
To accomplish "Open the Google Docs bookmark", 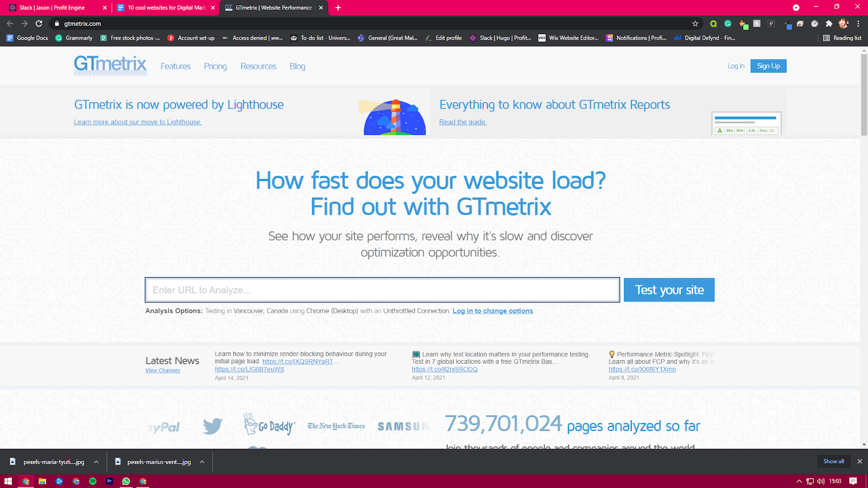I will (x=27, y=38).
